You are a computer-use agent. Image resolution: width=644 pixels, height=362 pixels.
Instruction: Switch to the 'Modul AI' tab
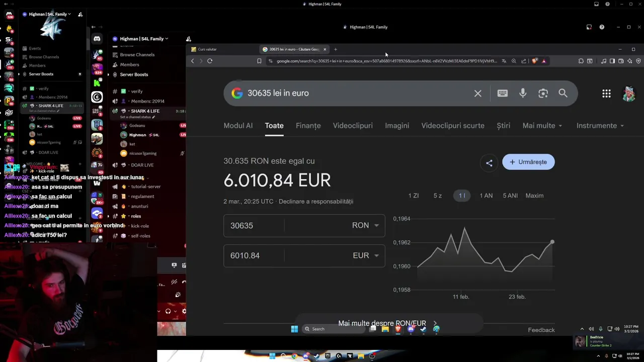(238, 126)
